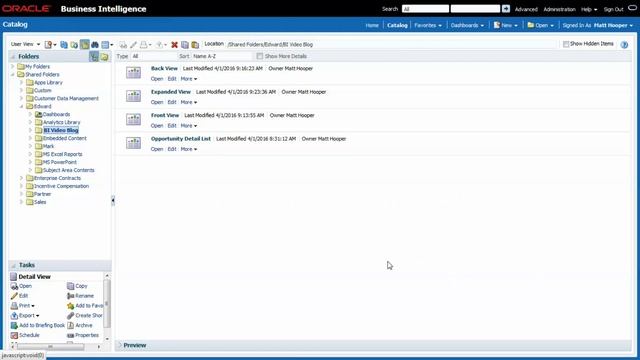The width and height of the screenshot is (640, 360).
Task: Open the More menu under Expanded View
Action: (x=189, y=102)
